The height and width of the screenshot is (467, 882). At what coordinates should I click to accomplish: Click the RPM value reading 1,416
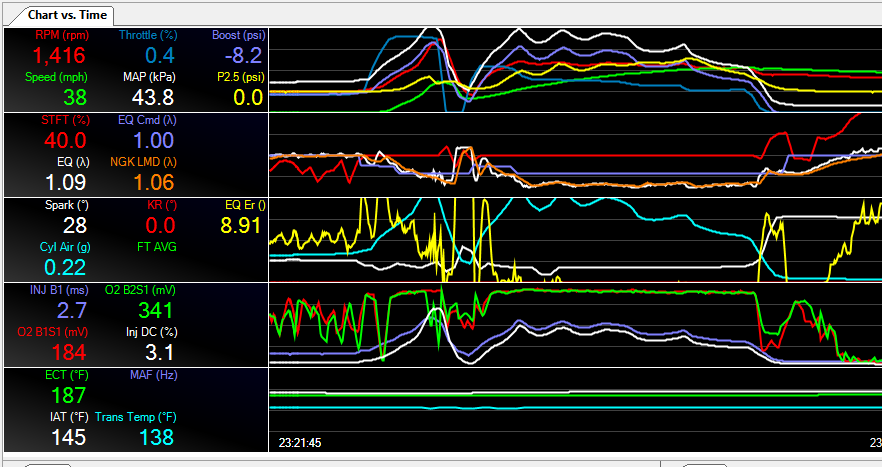click(x=60, y=56)
